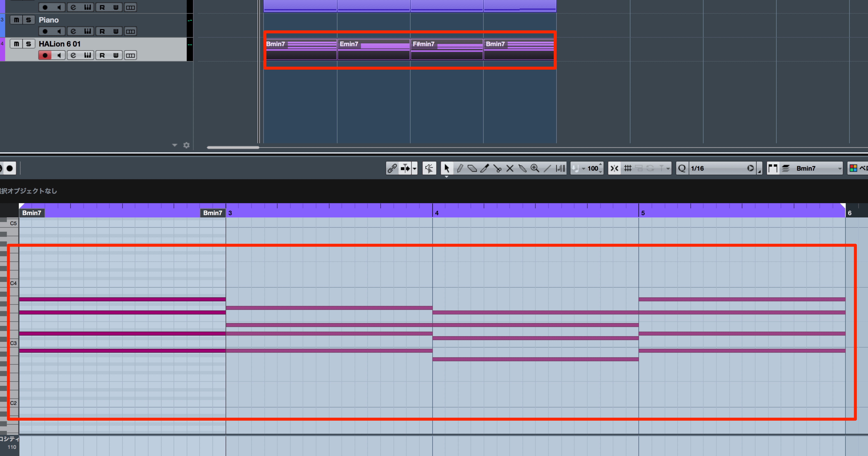Enable record on the Piano track
The height and width of the screenshot is (456, 868).
tap(45, 31)
